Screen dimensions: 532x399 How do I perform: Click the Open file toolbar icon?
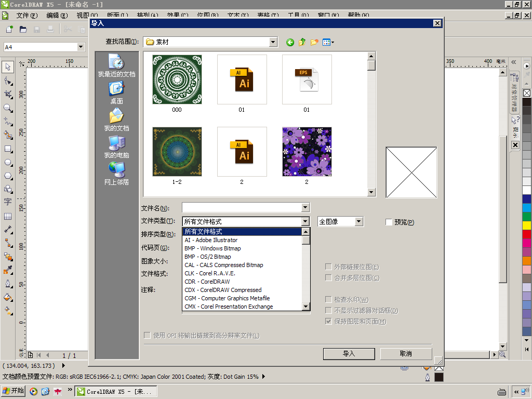(x=23, y=30)
